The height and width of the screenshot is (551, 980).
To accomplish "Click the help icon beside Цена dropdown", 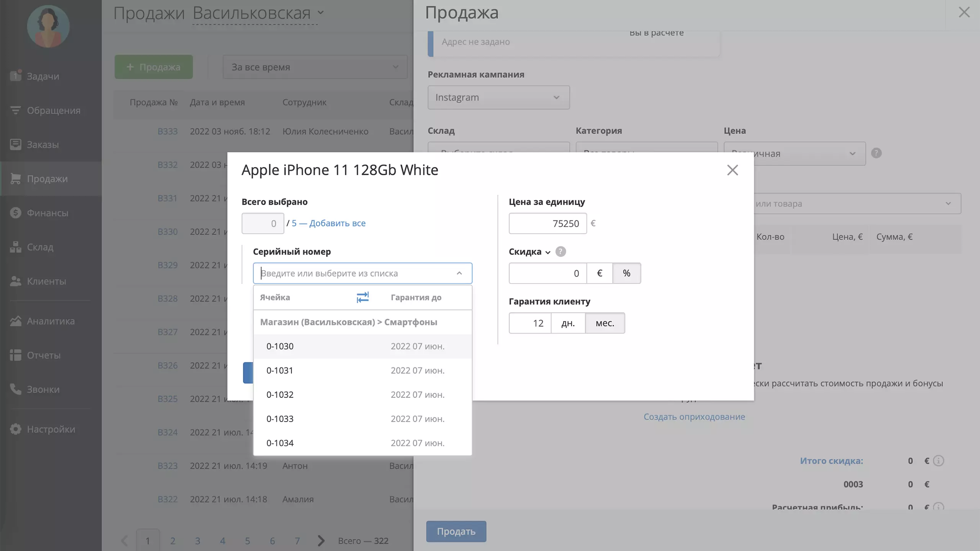I will (876, 153).
